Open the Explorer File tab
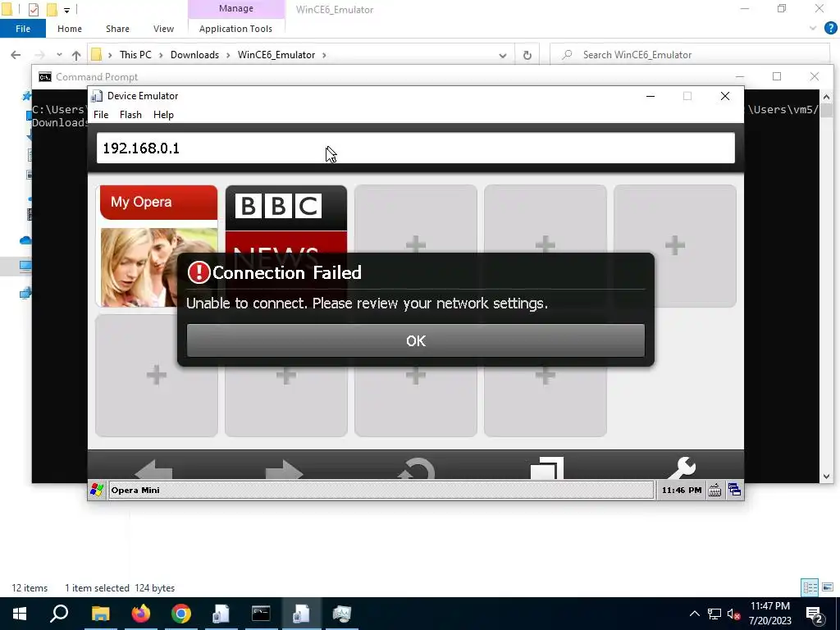Image resolution: width=840 pixels, height=630 pixels. [23, 29]
